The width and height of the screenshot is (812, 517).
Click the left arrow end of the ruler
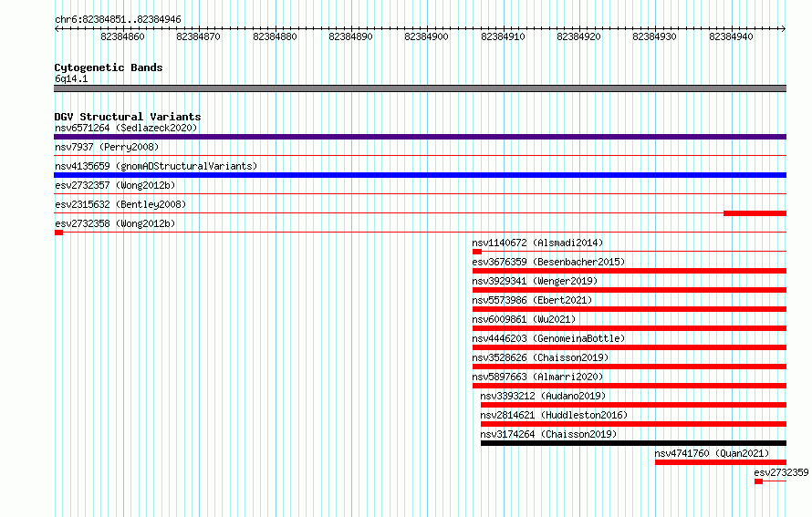[x=57, y=28]
